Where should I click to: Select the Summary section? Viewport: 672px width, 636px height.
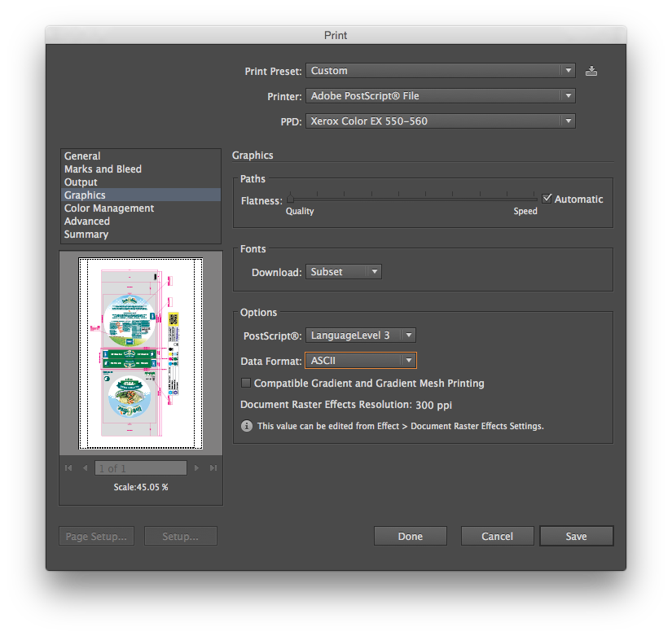pos(86,234)
